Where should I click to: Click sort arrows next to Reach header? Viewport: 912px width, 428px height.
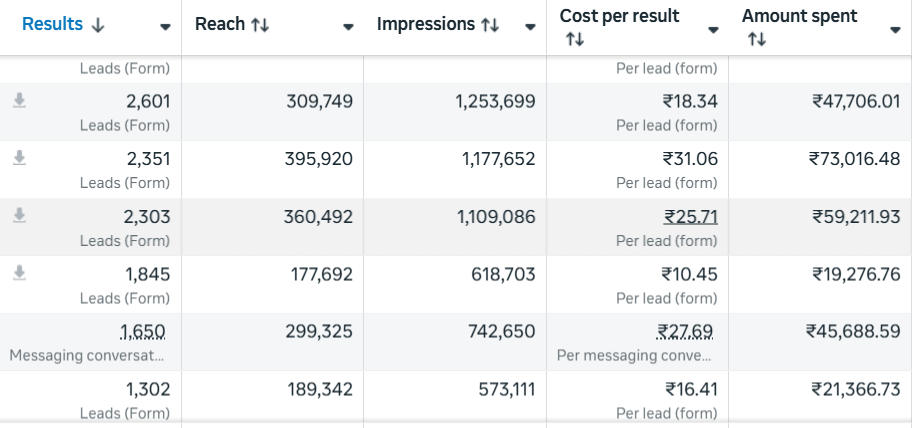click(260, 25)
